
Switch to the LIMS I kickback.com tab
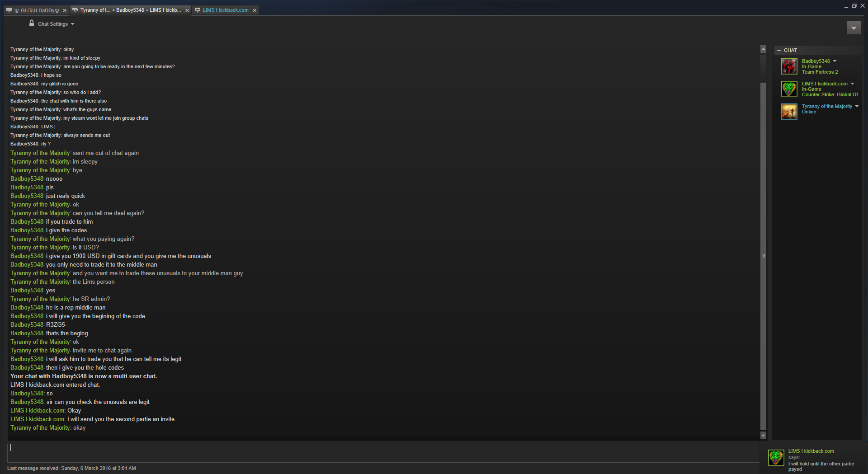(225, 10)
